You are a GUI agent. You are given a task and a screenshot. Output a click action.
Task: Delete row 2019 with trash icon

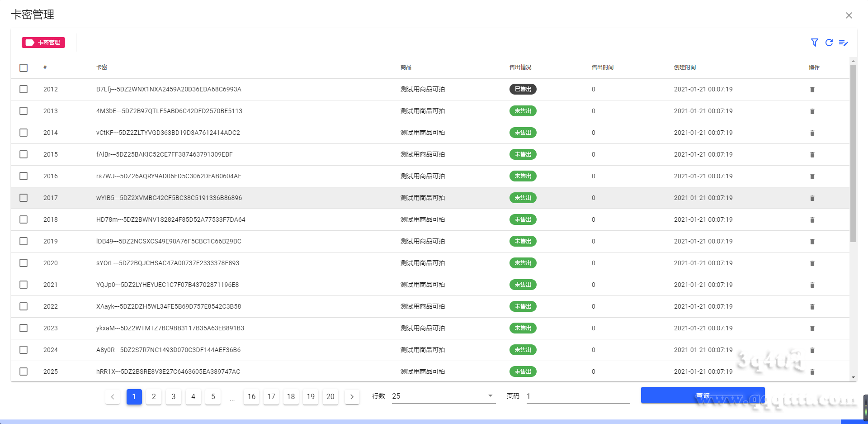(812, 242)
